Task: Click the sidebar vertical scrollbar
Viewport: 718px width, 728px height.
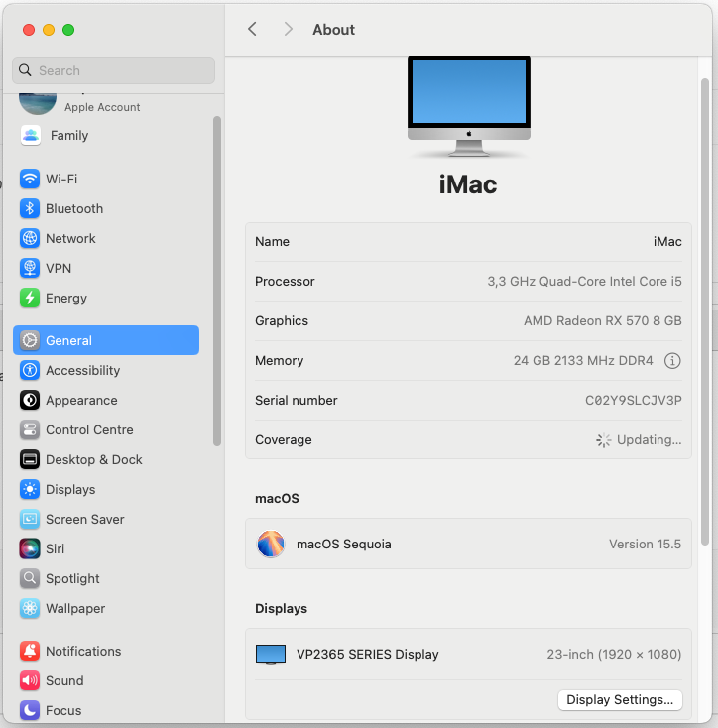Action: (x=217, y=282)
